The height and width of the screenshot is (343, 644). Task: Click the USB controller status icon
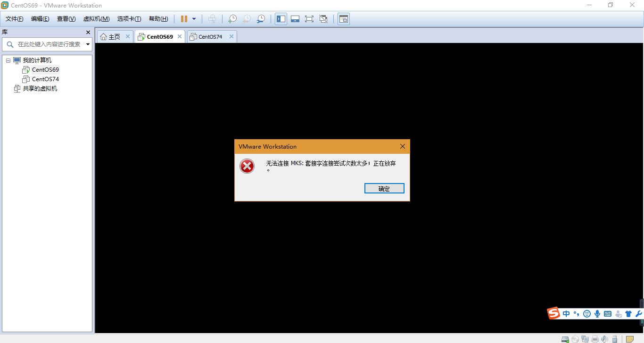(614, 339)
